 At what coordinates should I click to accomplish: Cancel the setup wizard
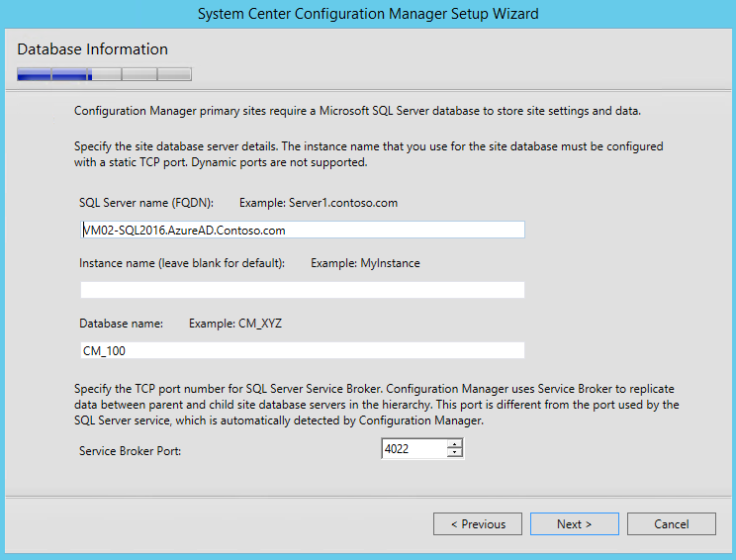672,523
